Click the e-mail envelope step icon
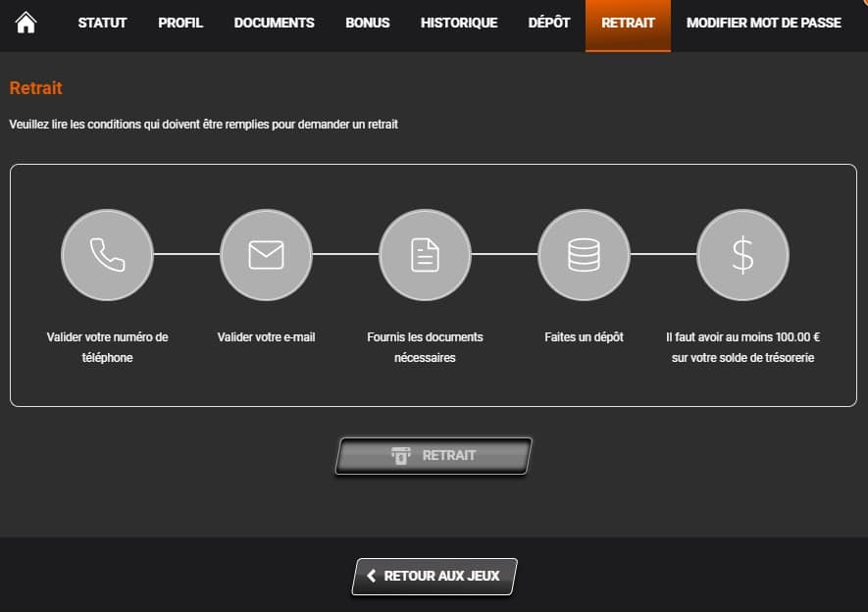The image size is (868, 612). (x=266, y=255)
